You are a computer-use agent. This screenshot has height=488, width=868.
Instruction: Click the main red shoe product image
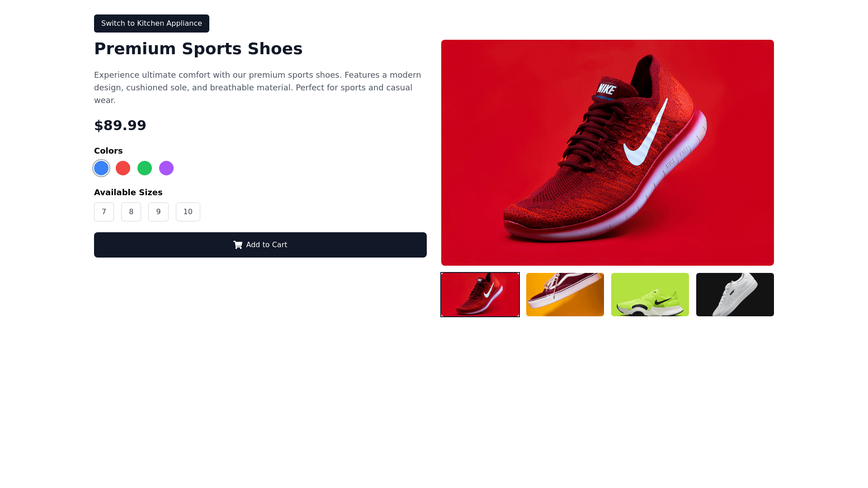(608, 153)
